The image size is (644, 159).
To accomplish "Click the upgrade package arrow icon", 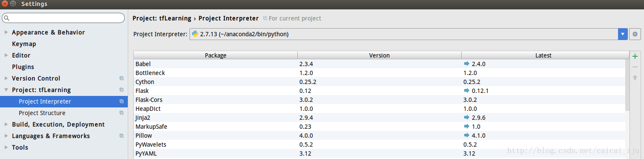I will pos(635,78).
